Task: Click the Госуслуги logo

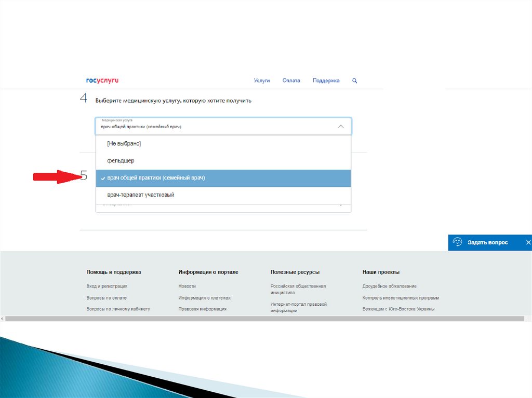Action: 102,80
